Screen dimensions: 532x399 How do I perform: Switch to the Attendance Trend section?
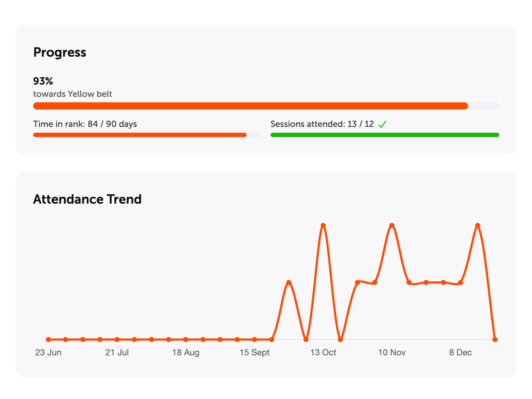[x=87, y=199]
